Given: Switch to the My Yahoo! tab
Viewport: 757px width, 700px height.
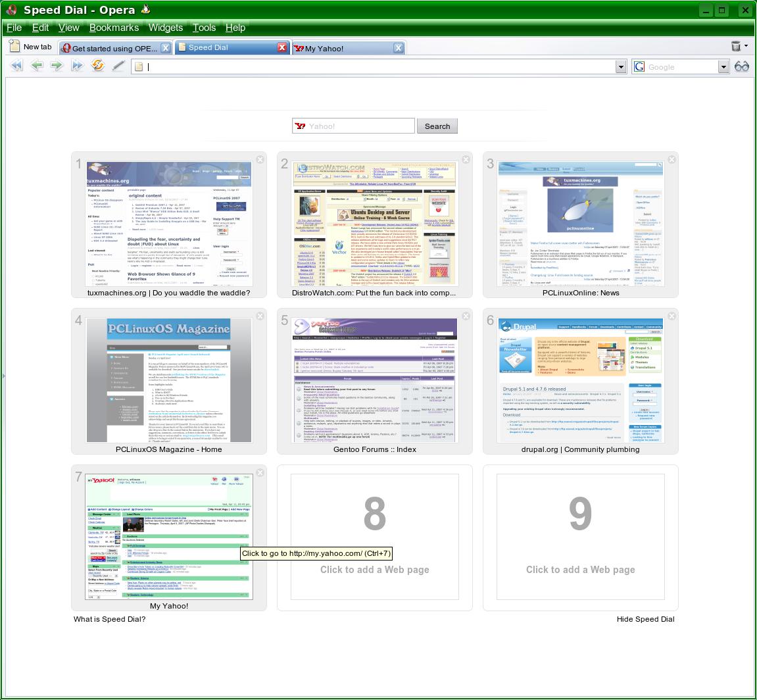Looking at the screenshot, I should pyautogui.click(x=349, y=48).
